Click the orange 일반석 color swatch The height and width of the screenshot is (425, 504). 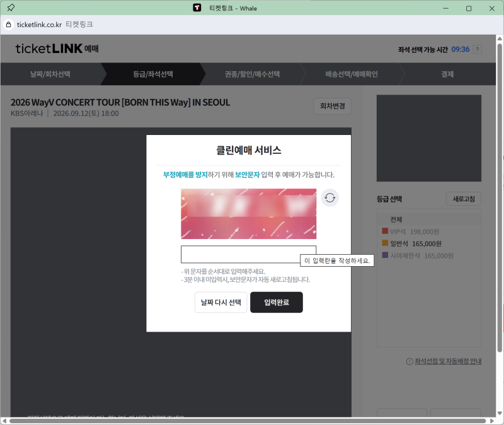[385, 243]
